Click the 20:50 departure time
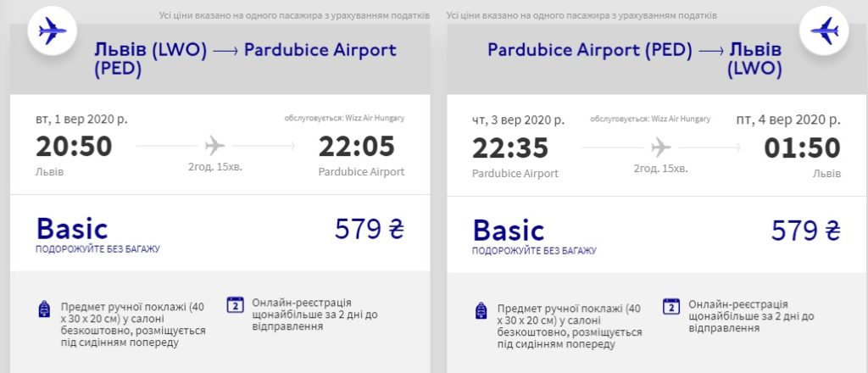The width and height of the screenshot is (868, 373). click(x=74, y=147)
